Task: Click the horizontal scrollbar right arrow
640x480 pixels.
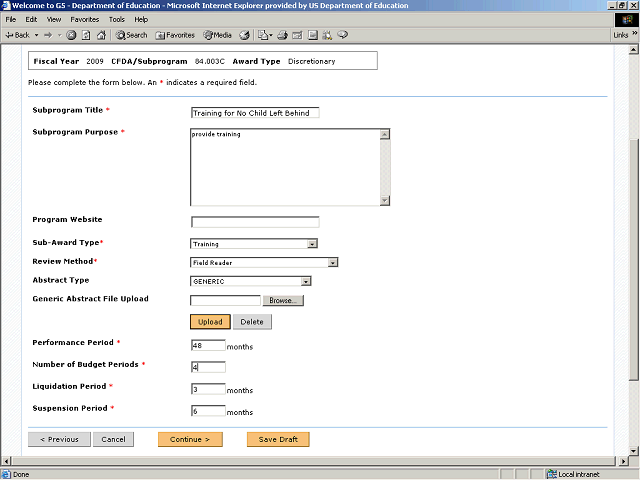Action: (x=623, y=461)
